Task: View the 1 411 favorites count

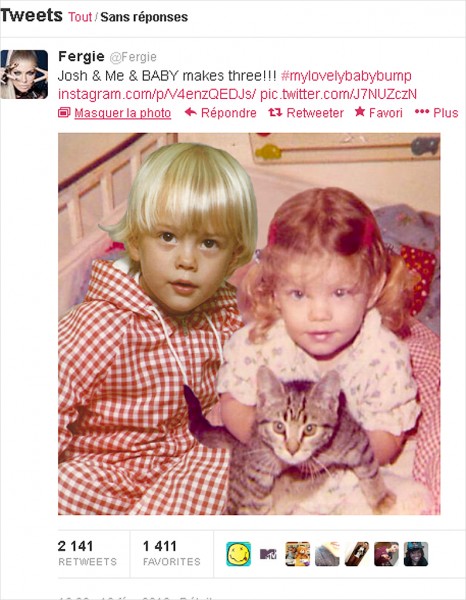Action: (x=171, y=553)
